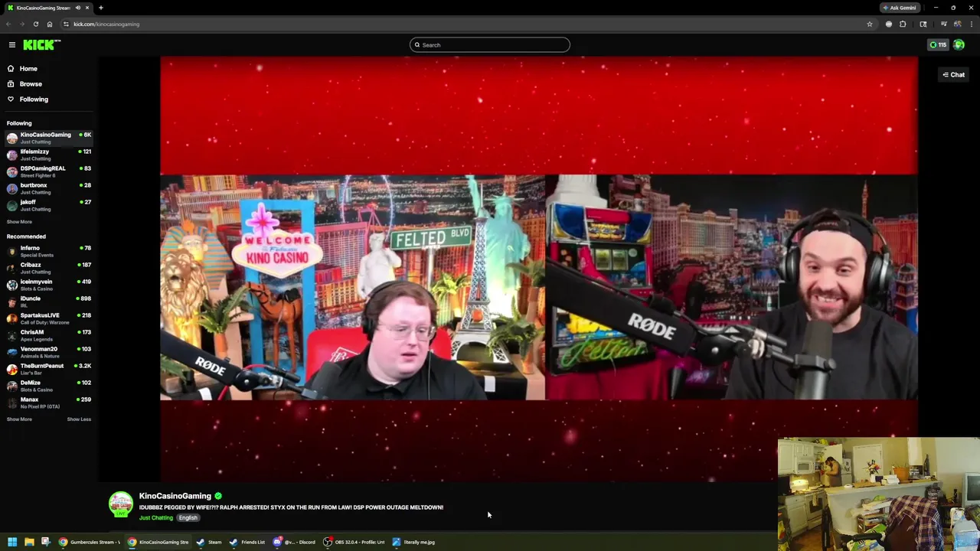Open the SpartakusLIVE recommended channel

click(x=49, y=318)
